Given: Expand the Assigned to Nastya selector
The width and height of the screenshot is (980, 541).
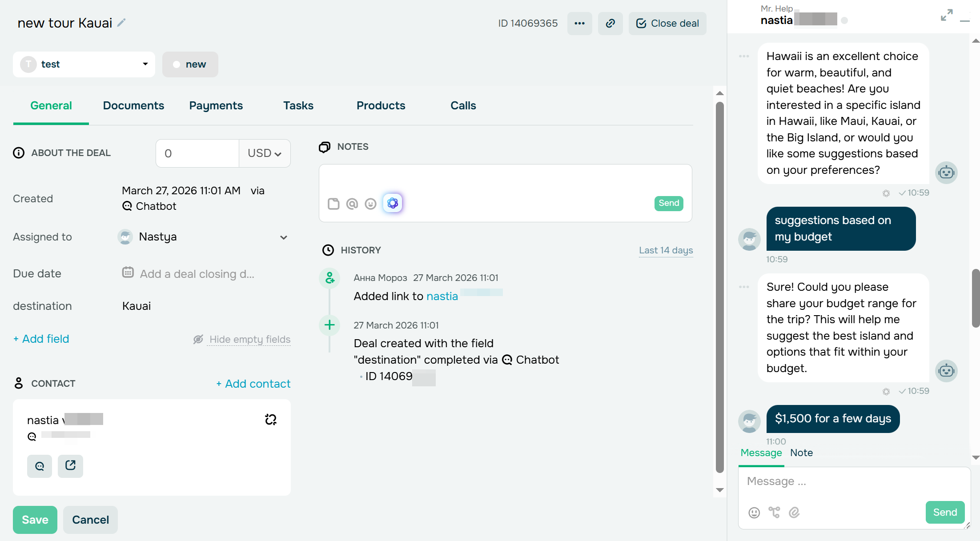Looking at the screenshot, I should pyautogui.click(x=284, y=237).
